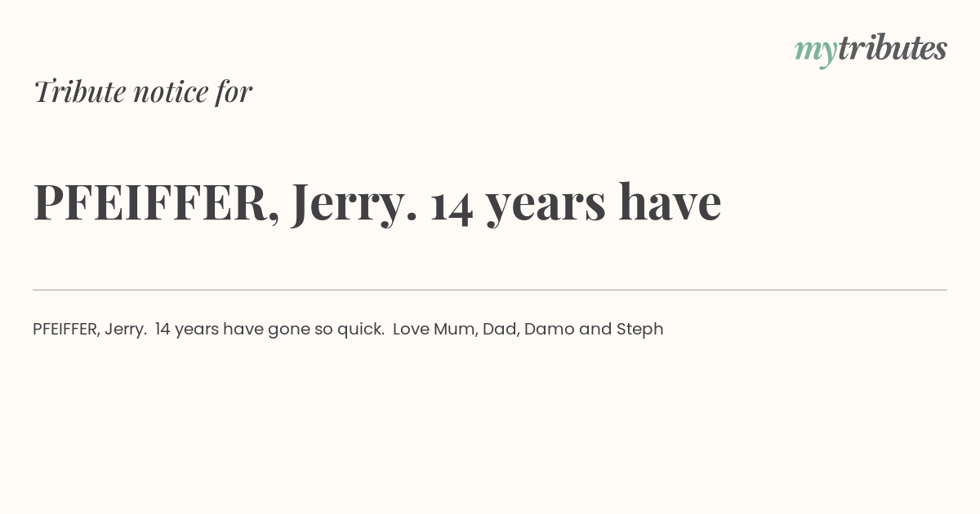
Task: Click the mytributes logo
Action: (871, 50)
